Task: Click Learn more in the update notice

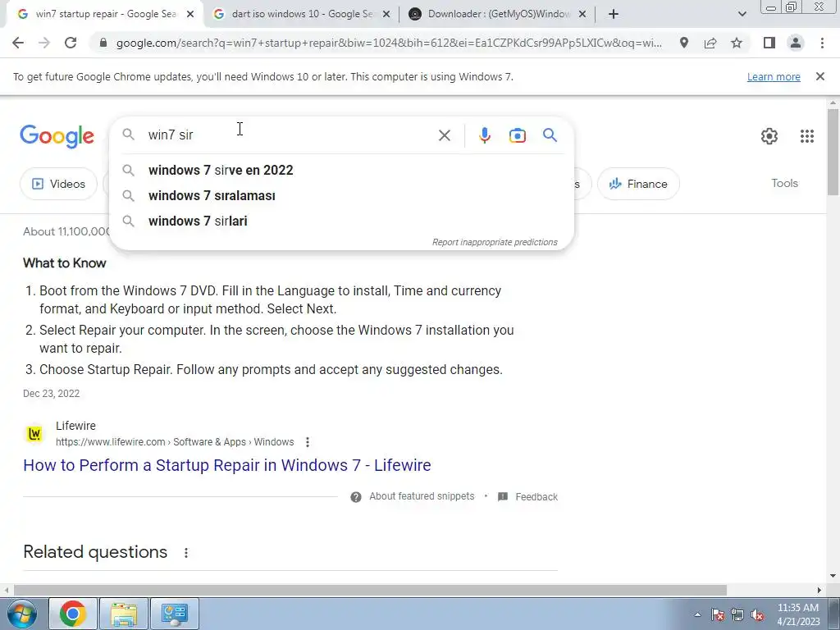Action: 774,76
